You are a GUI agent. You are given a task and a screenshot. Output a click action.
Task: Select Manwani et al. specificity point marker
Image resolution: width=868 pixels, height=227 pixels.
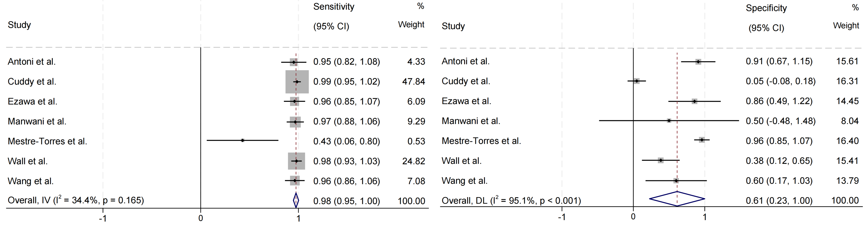point(669,121)
